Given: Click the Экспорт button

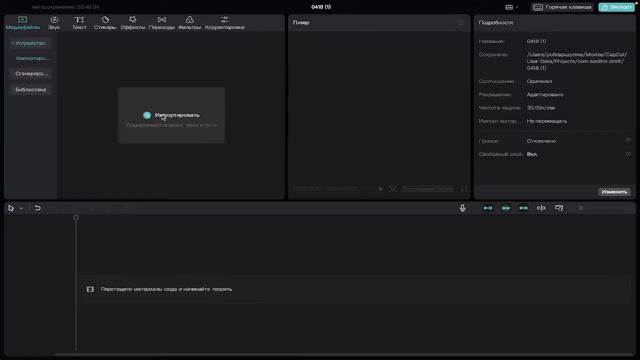Looking at the screenshot, I should click(x=616, y=7).
